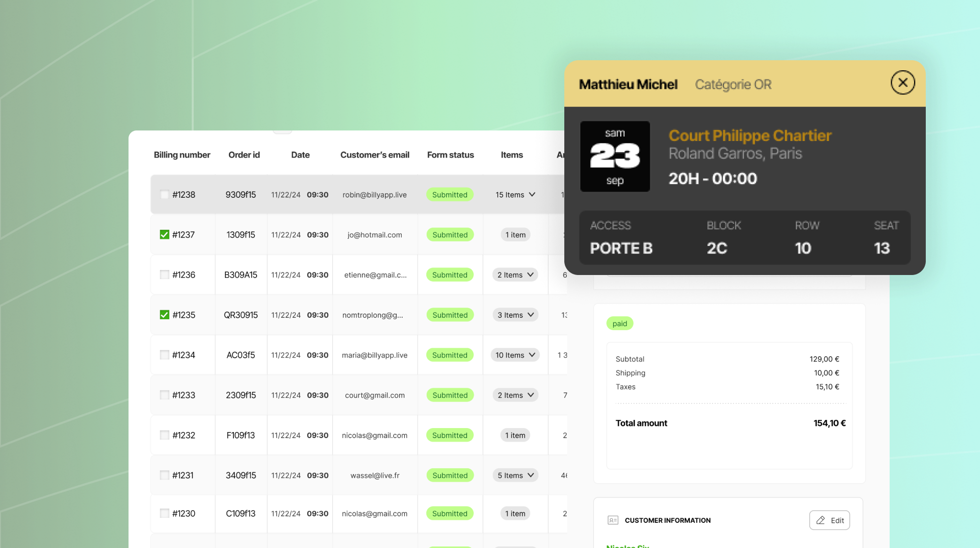Viewport: 980px width, 548px height.
Task: Close the Matthieu Michel ticket popup
Action: click(902, 83)
